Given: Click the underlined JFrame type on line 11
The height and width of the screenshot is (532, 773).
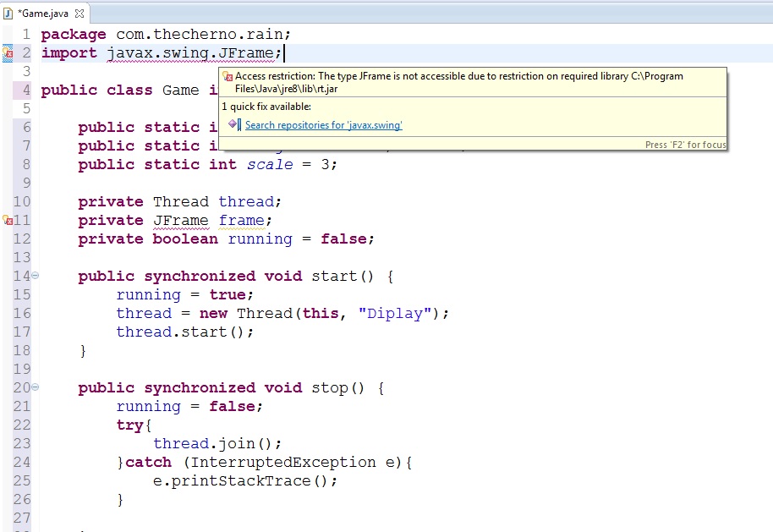Looking at the screenshot, I should (180, 221).
